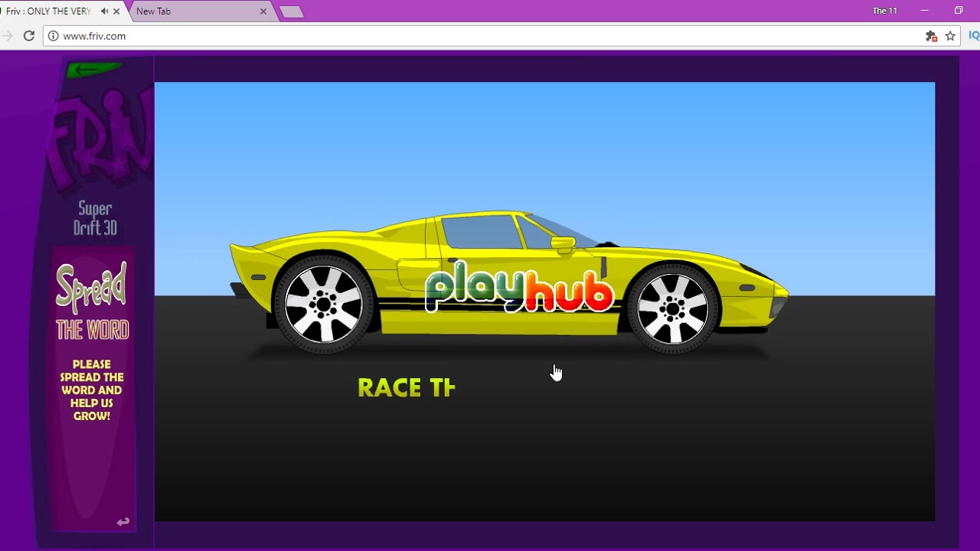Click the playhub logo on the car
980x551 pixels.
(520, 287)
